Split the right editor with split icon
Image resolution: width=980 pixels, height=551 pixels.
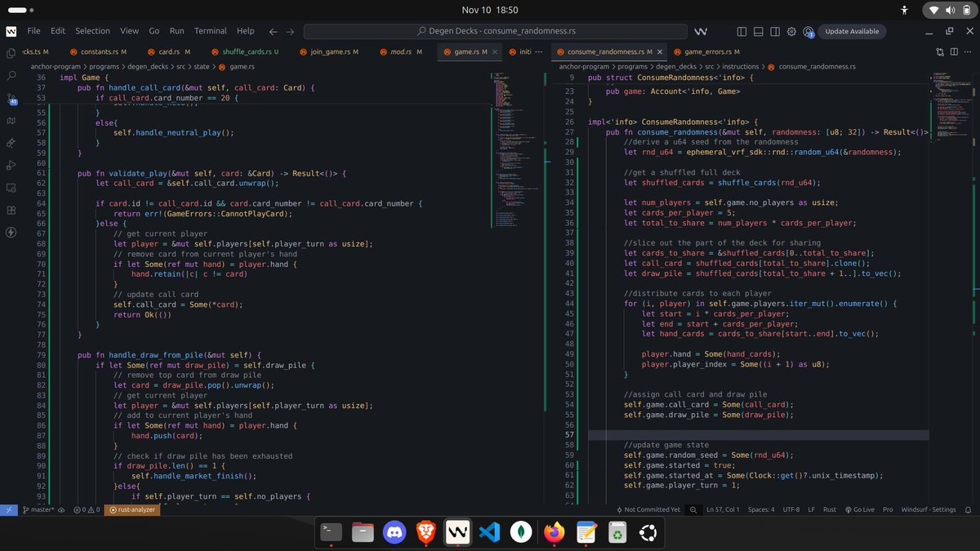click(x=954, y=51)
